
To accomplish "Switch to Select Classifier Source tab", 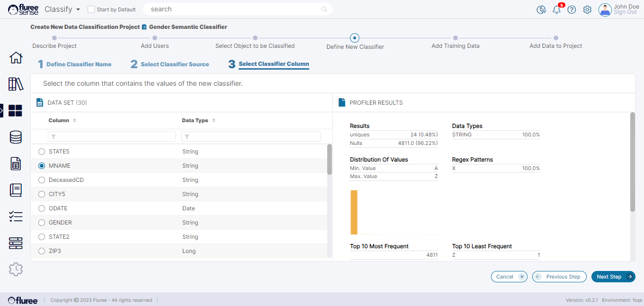I will [x=174, y=64].
